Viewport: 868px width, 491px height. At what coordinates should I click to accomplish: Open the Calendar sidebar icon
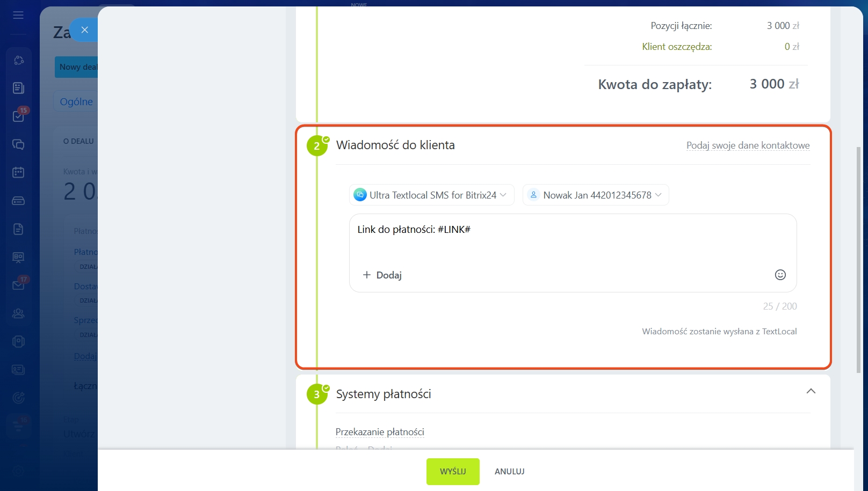(18, 172)
